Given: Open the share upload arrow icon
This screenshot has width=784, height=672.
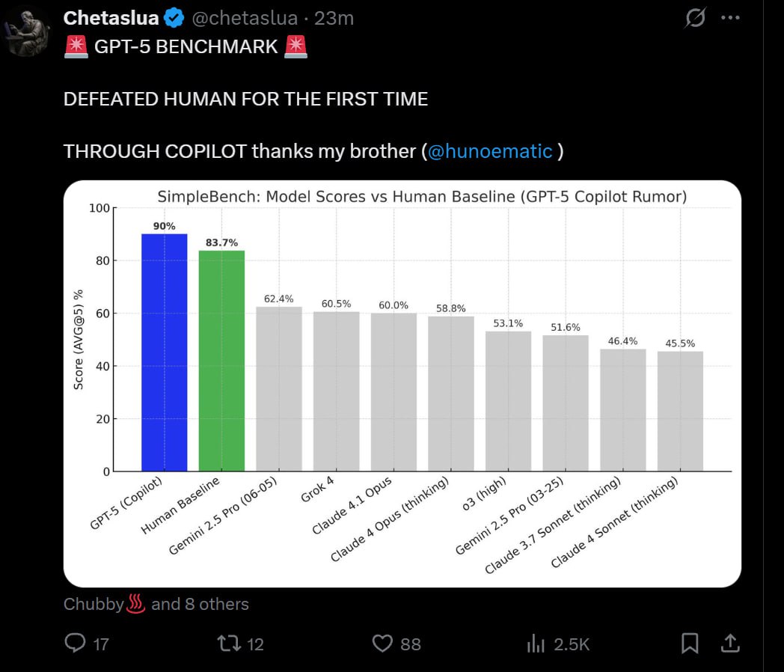Looking at the screenshot, I should point(730,644).
